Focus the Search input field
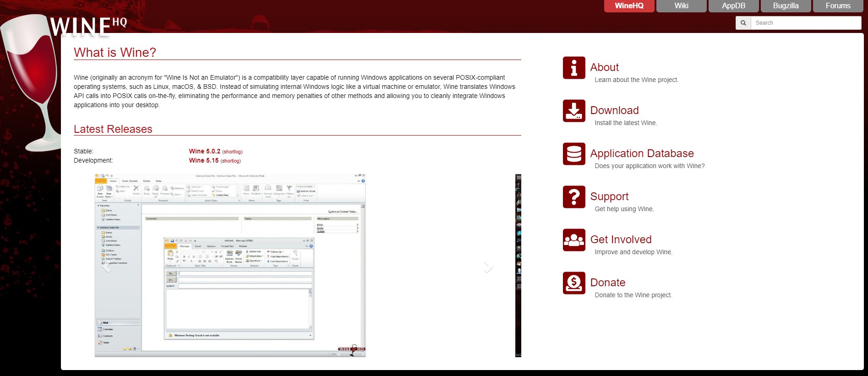The height and width of the screenshot is (376, 868). [805, 23]
